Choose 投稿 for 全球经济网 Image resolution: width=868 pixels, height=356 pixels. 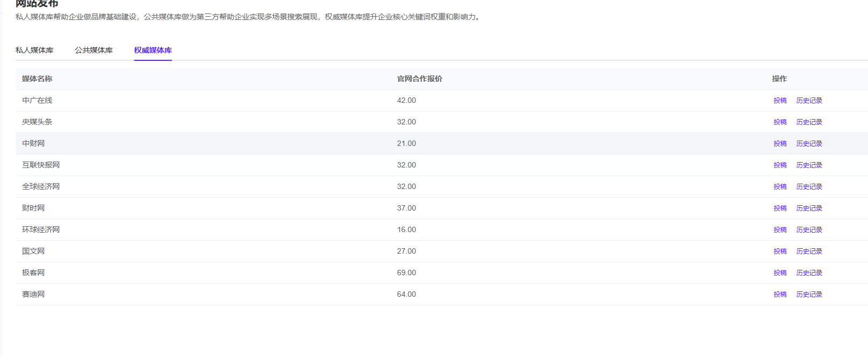pyautogui.click(x=780, y=187)
